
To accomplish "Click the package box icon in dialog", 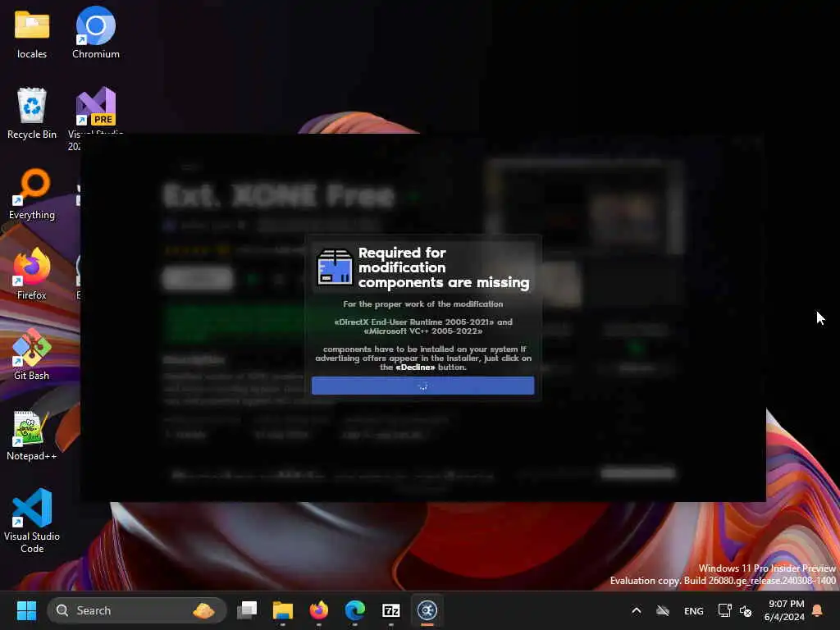I will click(335, 267).
